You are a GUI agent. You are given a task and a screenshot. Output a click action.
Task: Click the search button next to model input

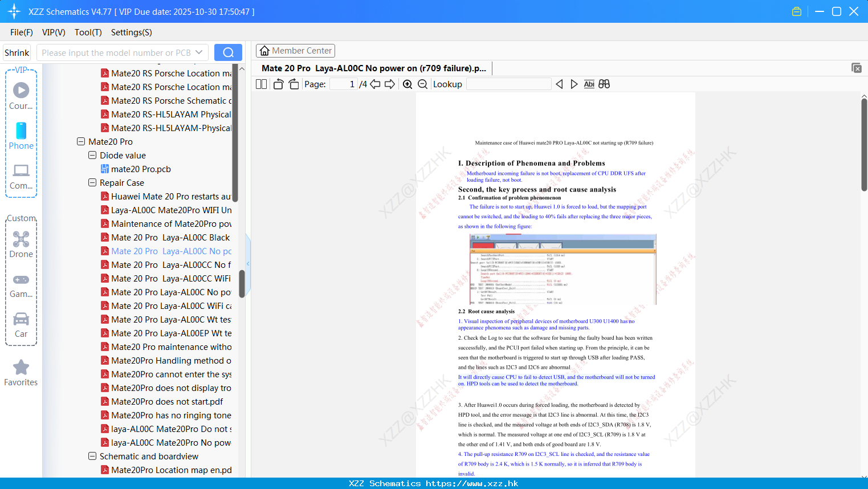pyautogui.click(x=228, y=52)
